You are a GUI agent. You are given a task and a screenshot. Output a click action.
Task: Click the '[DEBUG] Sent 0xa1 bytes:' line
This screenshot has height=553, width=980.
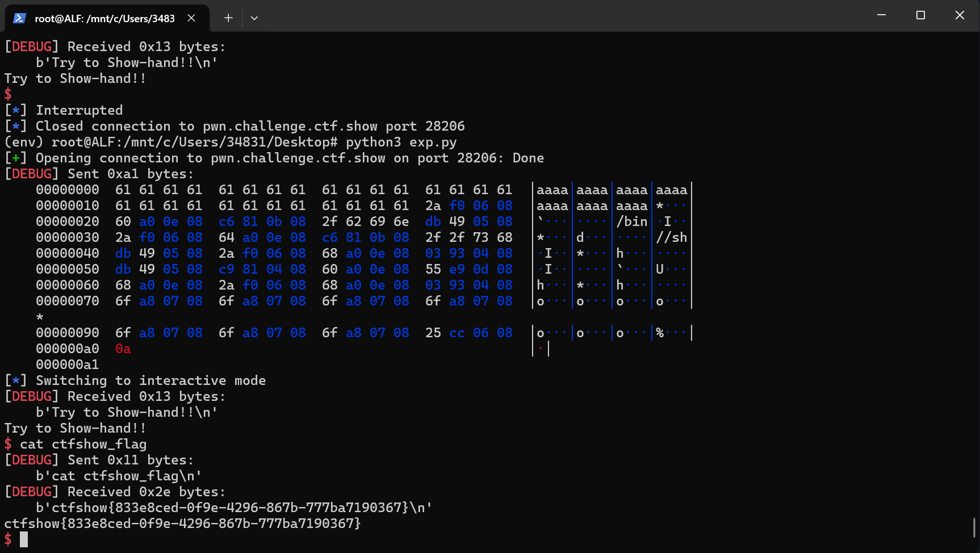[x=99, y=174]
